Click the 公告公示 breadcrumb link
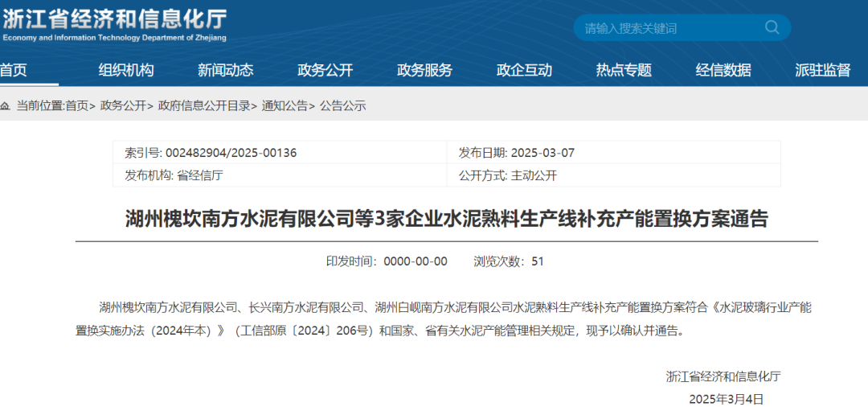 343,105
